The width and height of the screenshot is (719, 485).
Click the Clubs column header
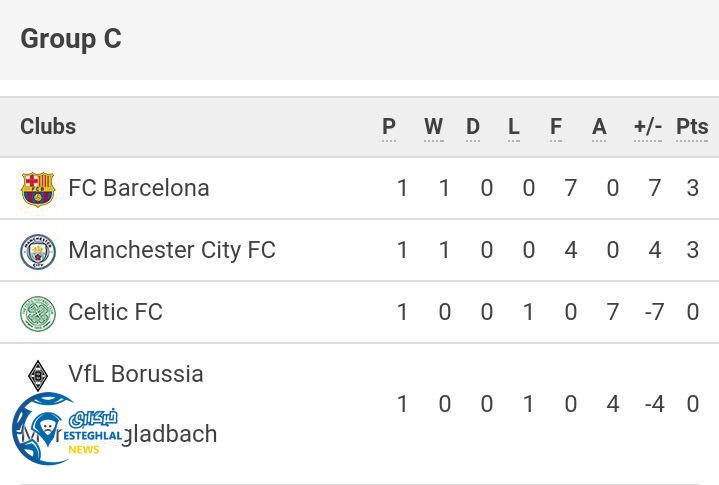[x=48, y=127]
